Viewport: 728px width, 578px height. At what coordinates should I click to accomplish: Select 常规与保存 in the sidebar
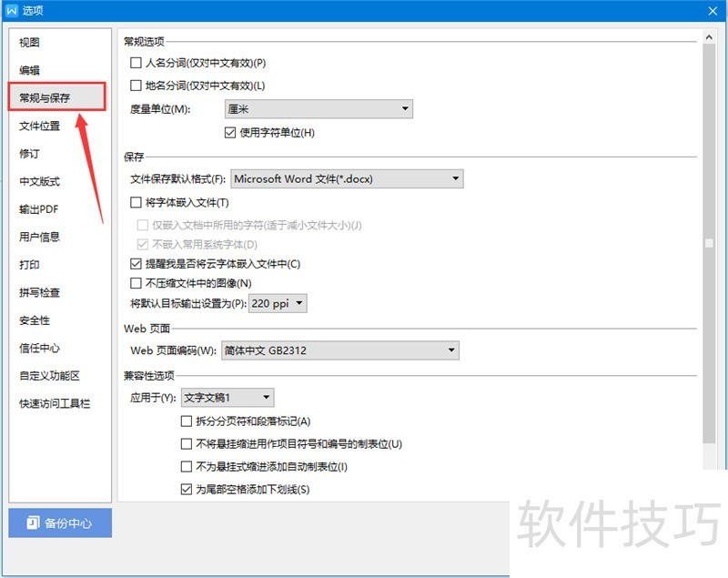pos(56,97)
